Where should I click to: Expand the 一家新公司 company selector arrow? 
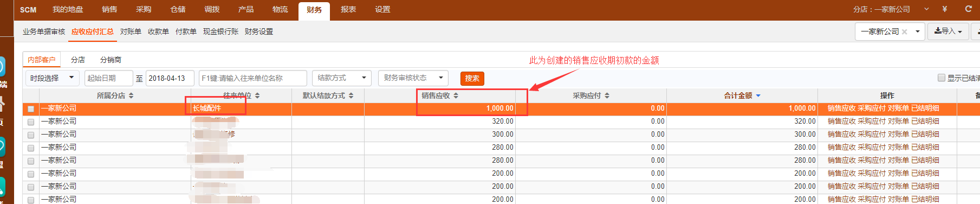point(918,32)
